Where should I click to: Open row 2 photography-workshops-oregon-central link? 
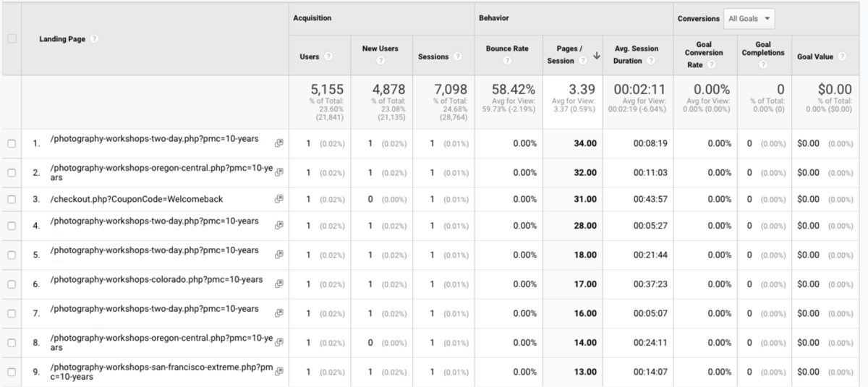click(161, 172)
